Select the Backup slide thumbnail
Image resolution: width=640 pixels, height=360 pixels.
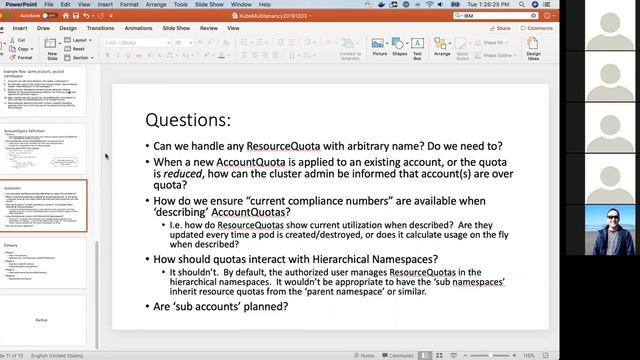(x=43, y=320)
